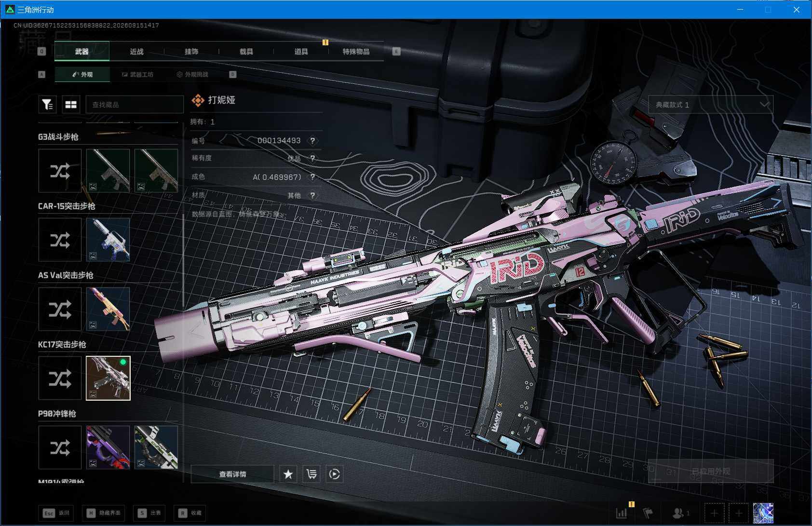Play the skin preview animation

point(335,474)
